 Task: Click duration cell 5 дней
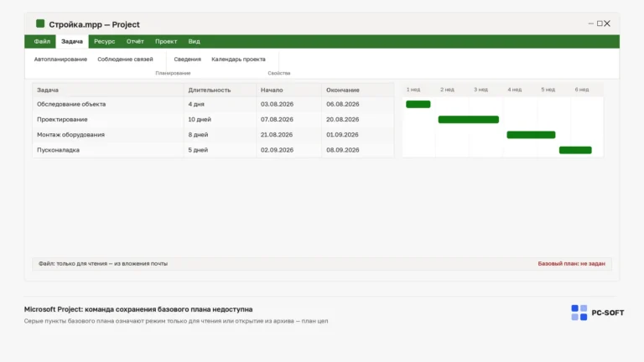pyautogui.click(x=198, y=150)
